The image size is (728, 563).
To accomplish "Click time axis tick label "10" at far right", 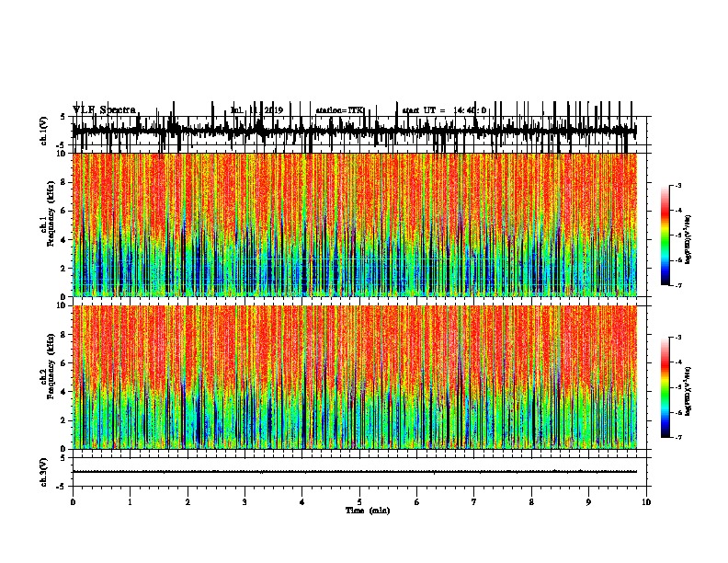I will (x=646, y=502).
